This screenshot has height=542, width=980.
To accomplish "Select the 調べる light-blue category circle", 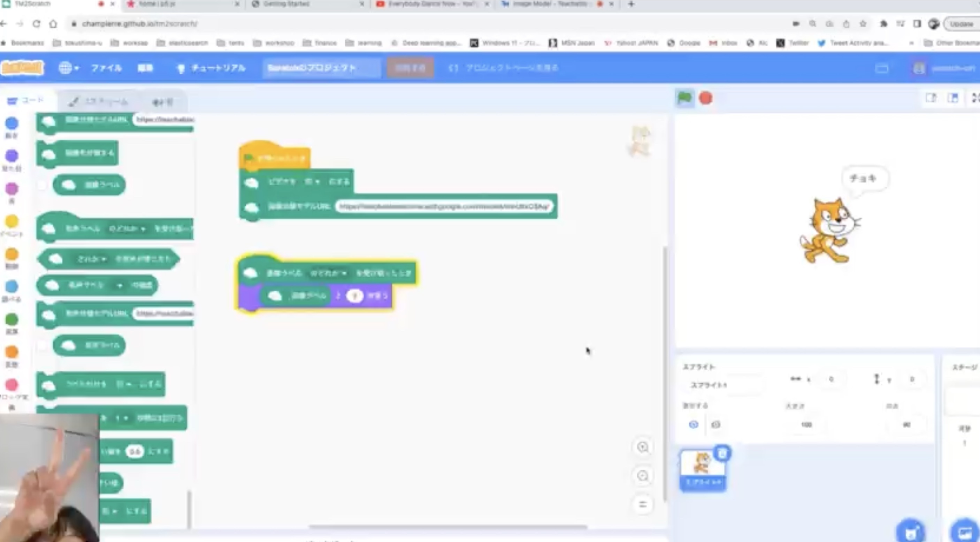I will [12, 286].
